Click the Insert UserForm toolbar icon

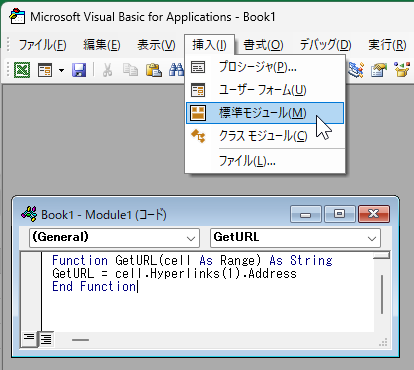(x=45, y=70)
